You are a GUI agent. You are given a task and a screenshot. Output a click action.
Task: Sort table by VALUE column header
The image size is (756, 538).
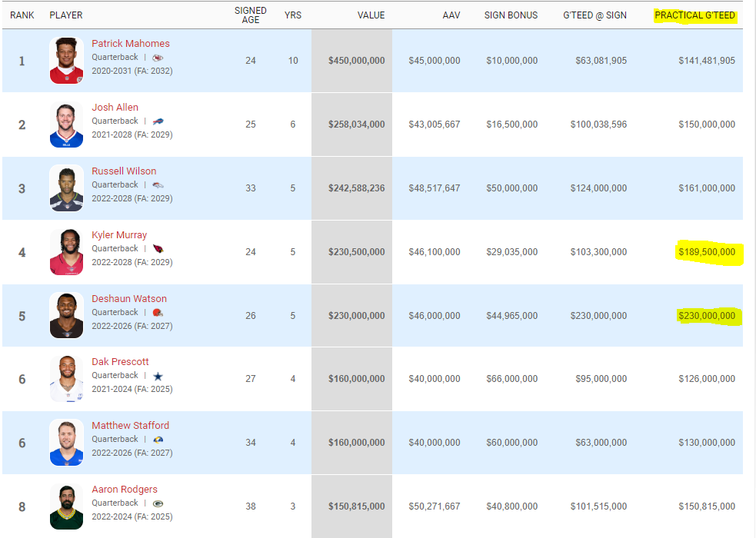[x=371, y=15]
